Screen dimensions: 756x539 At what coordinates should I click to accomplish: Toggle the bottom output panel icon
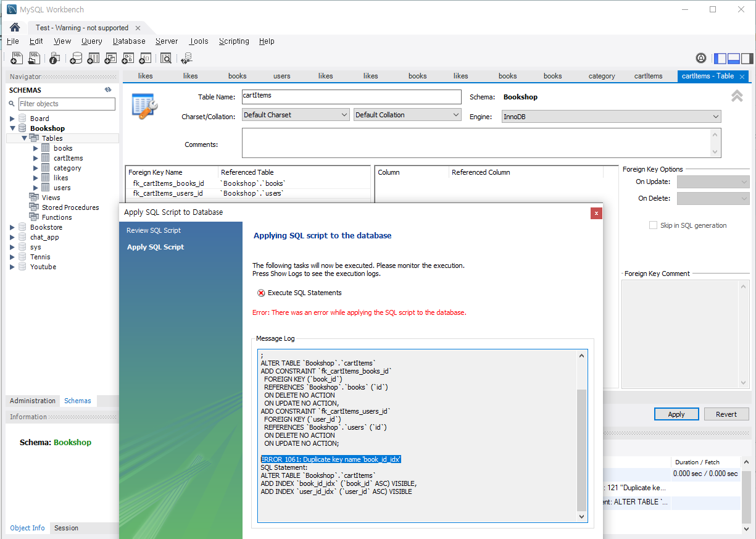click(x=734, y=59)
